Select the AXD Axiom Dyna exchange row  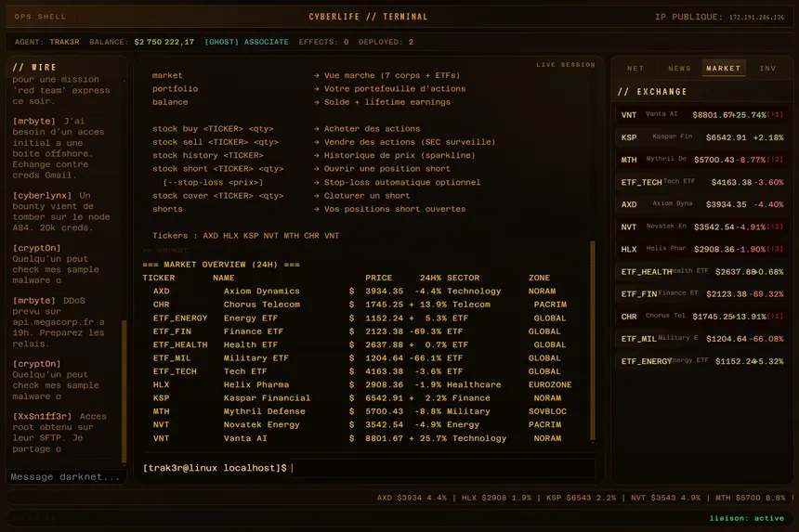tap(701, 204)
